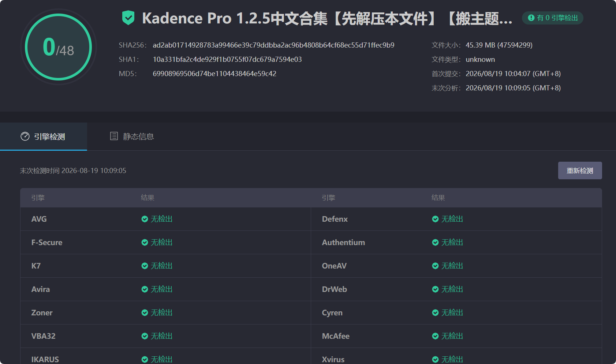Viewport: 616px width, 364px height.
Task: Click the Kadence Pro 1.2.5 file title
Action: coord(327,18)
